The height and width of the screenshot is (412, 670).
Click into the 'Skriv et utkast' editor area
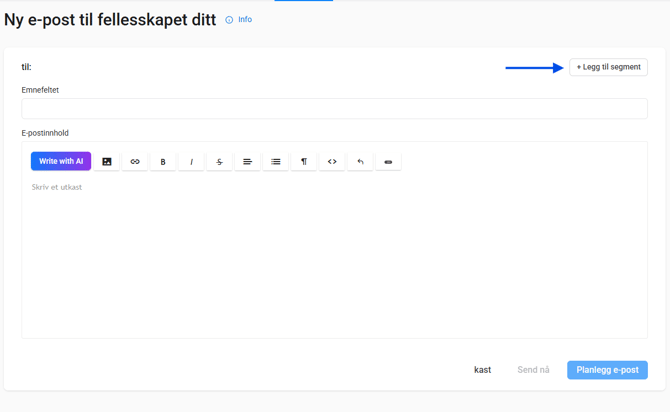coord(334,250)
